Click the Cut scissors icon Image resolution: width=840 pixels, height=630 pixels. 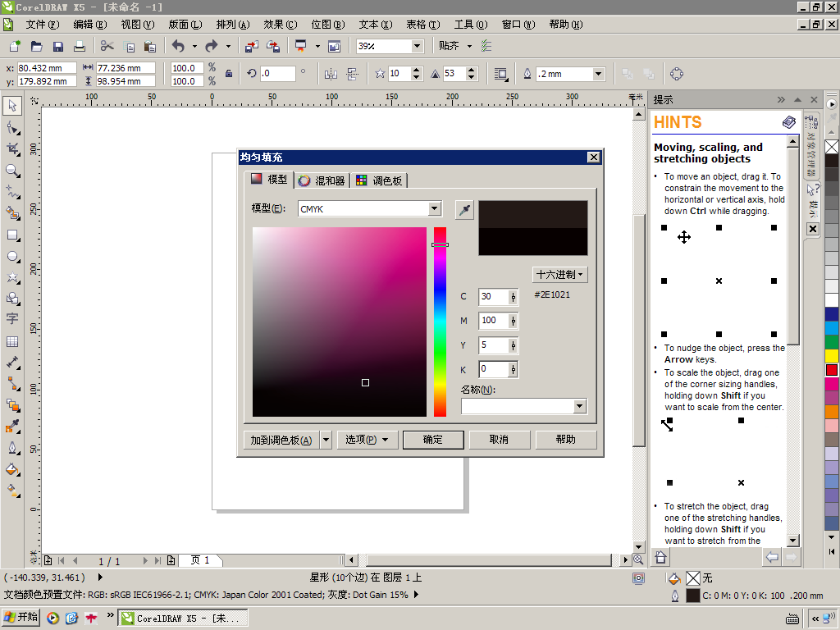pyautogui.click(x=107, y=46)
